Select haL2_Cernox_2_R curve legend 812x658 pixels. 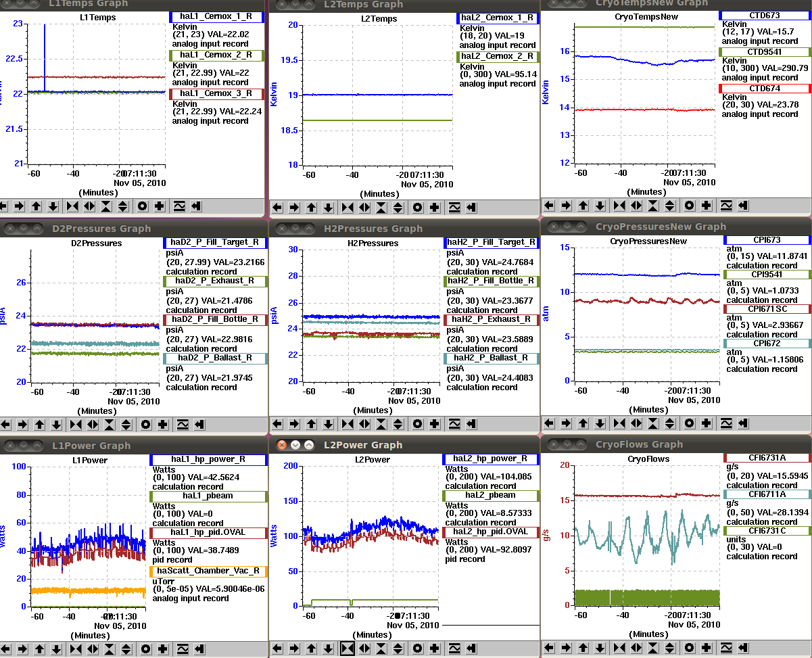point(498,56)
